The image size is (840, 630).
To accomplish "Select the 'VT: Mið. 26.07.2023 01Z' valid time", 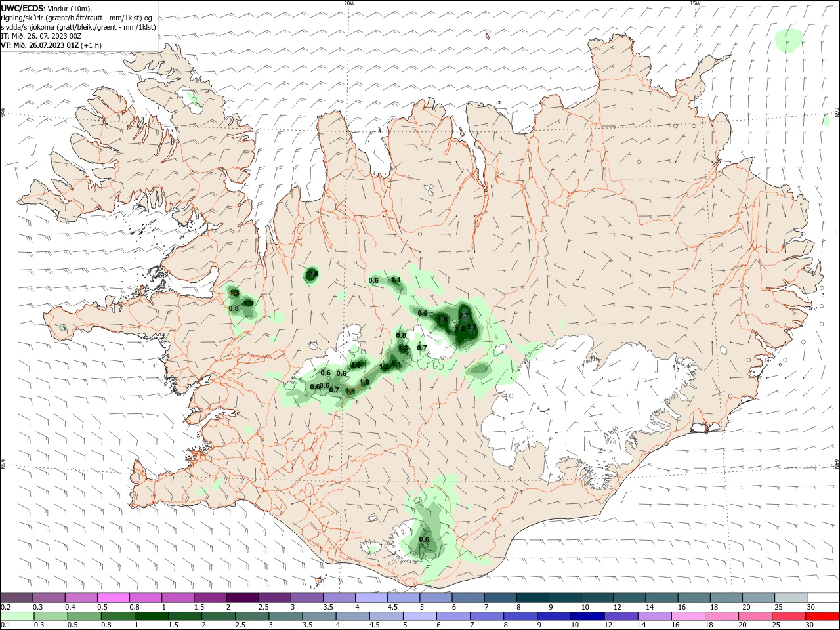I will coord(40,45).
